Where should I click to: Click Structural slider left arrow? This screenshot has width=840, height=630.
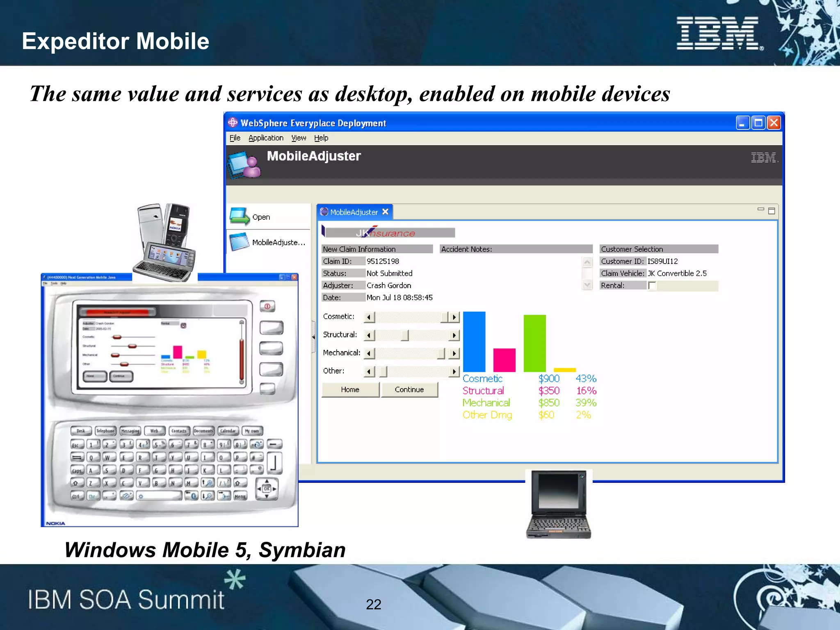click(x=369, y=335)
